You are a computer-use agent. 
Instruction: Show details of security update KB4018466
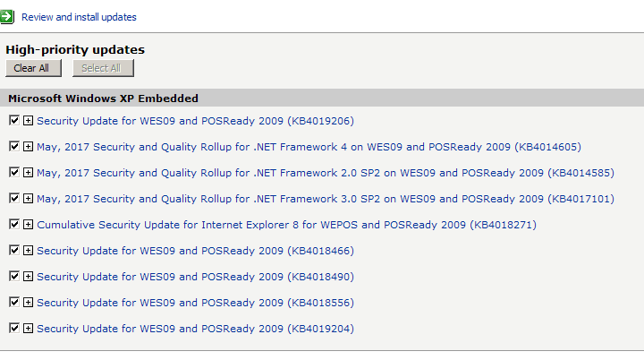pos(28,250)
